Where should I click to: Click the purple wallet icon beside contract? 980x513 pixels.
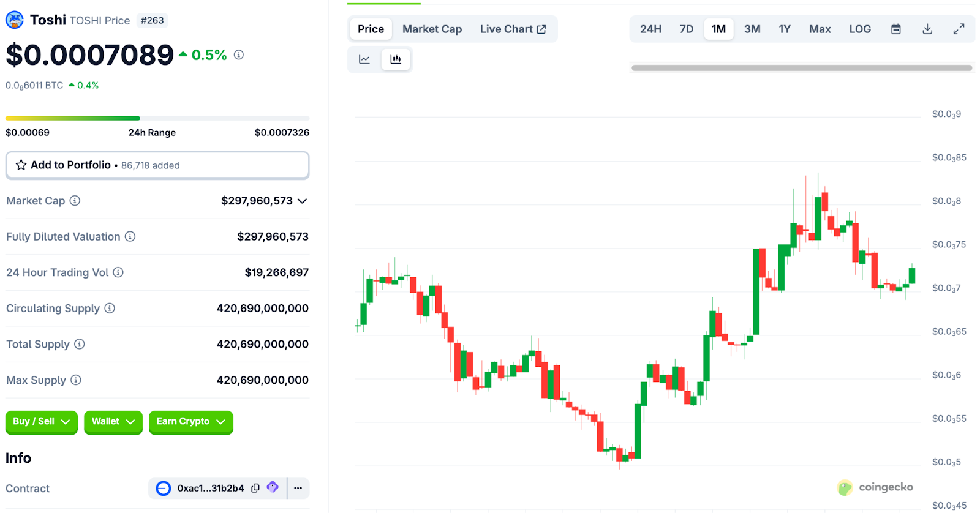pos(273,487)
